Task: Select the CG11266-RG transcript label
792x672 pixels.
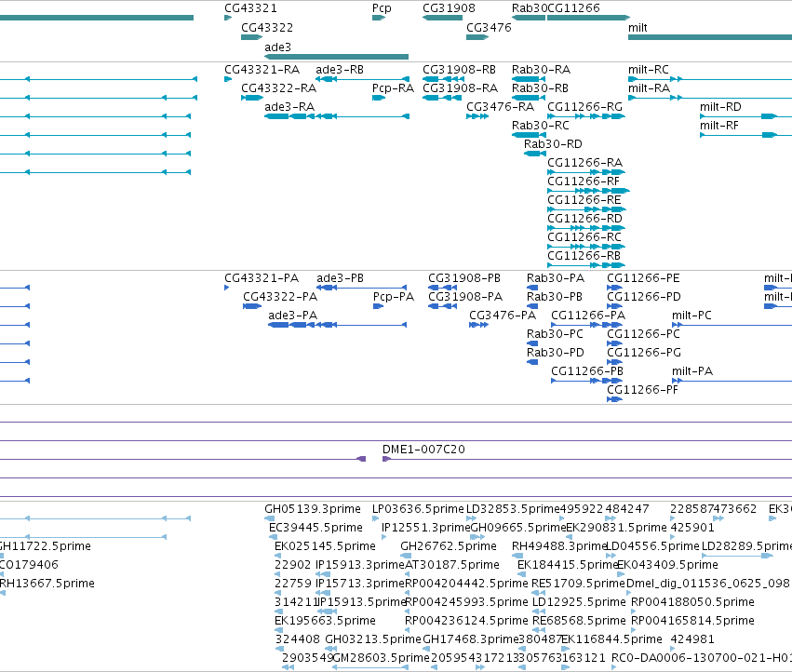Action: (584, 107)
